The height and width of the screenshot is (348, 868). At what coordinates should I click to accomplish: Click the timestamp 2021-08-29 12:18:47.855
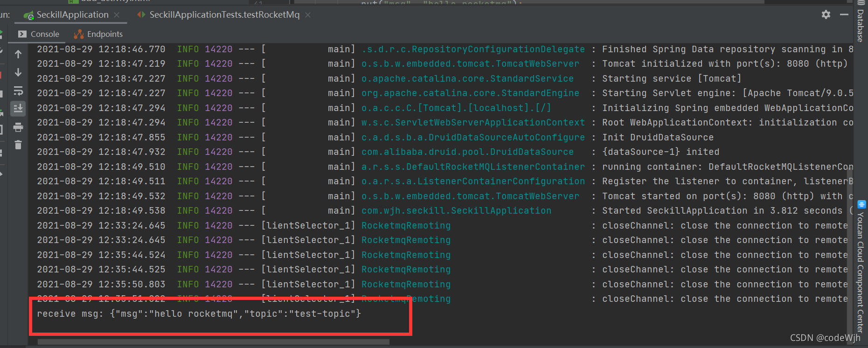[x=101, y=138]
